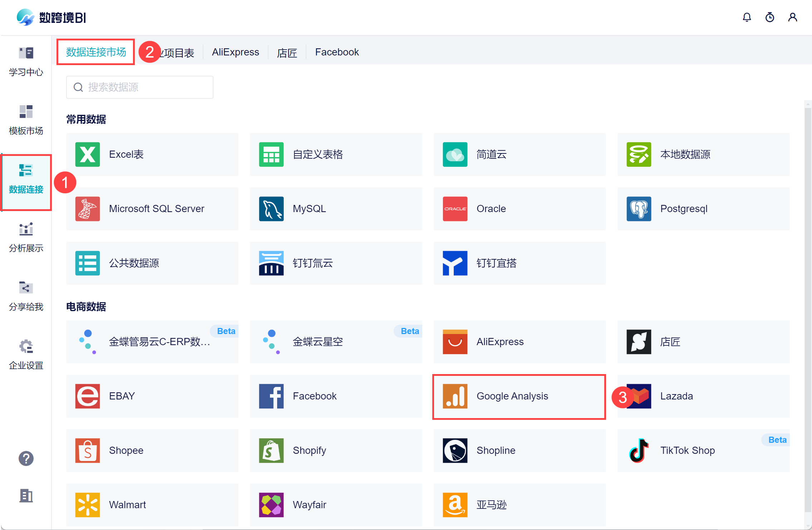This screenshot has height=530, width=812.
Task: Click the timer clock icon in header
Action: tap(769, 17)
